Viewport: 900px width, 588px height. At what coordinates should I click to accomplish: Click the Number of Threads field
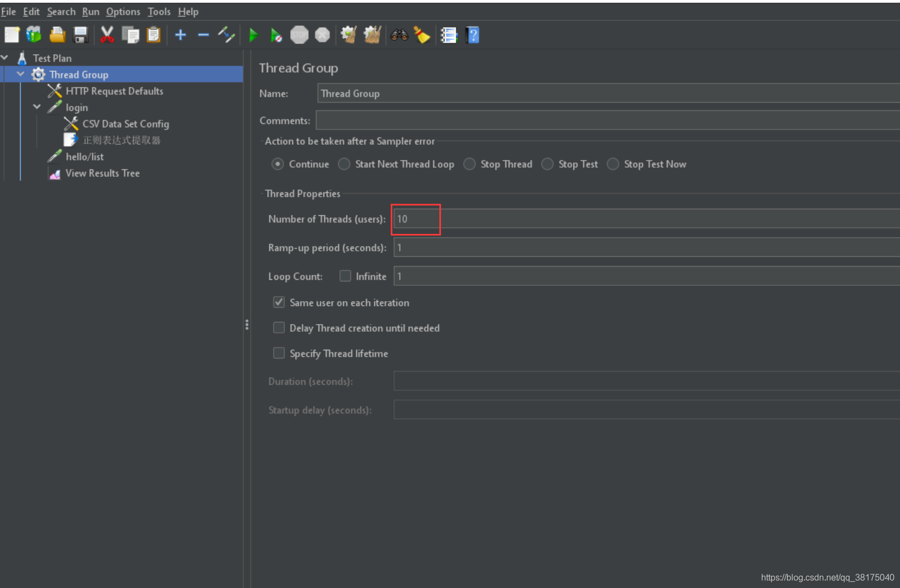pos(646,219)
